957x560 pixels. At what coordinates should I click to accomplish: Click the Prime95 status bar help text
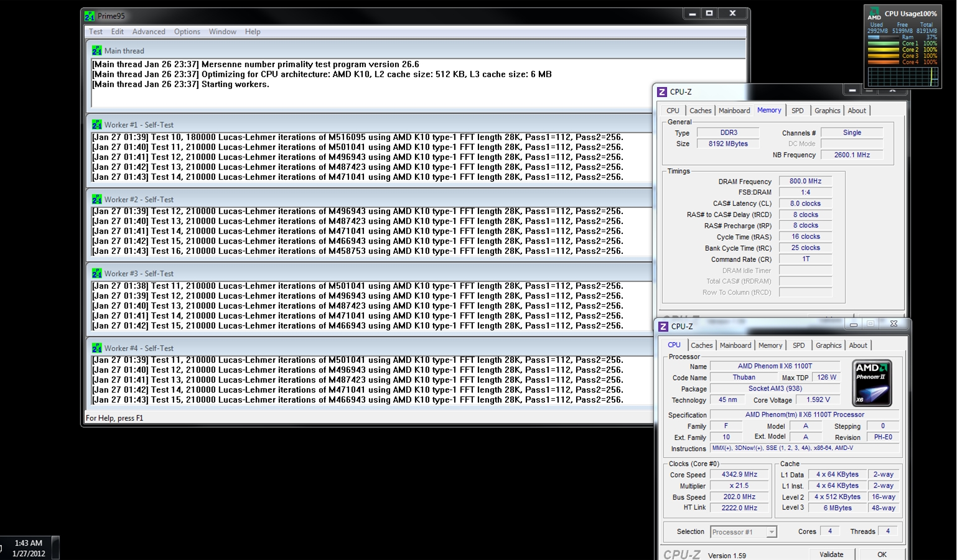[114, 418]
